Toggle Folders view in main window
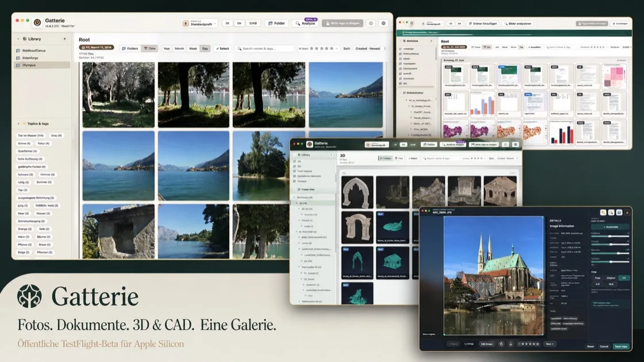Screen dimensions: 644x362 (x=130, y=48)
